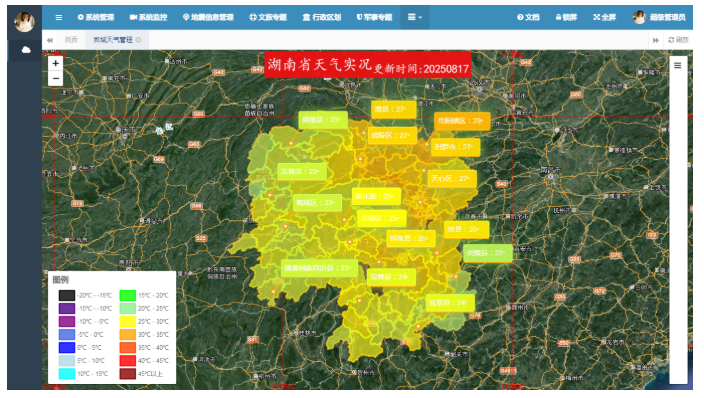This screenshot has height=398, width=704.
Task: Click the top-left profile avatar
Action: [x=24, y=22]
